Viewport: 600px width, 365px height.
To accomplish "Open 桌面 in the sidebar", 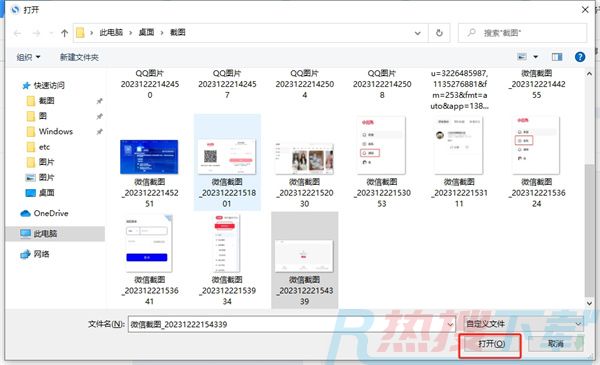I will click(40, 193).
